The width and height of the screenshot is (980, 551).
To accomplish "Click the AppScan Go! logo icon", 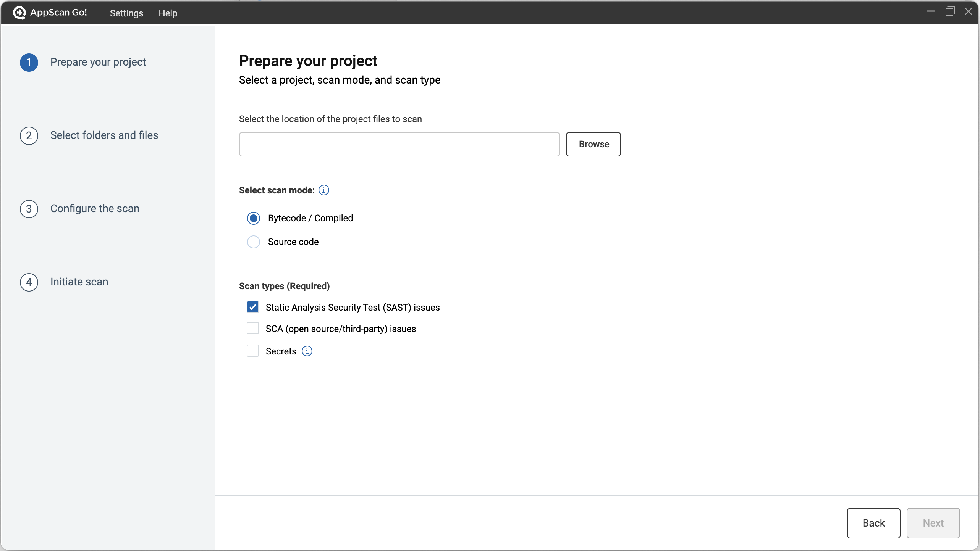I will point(20,13).
